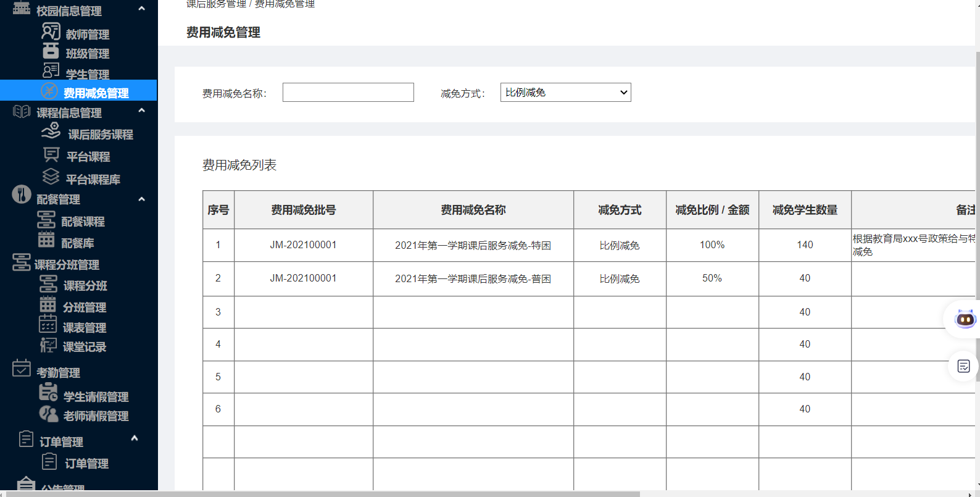Click the 课表管理 calendar icon

(48, 324)
